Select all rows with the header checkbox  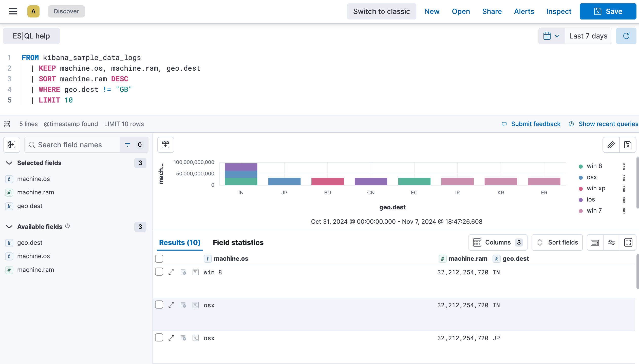click(159, 258)
